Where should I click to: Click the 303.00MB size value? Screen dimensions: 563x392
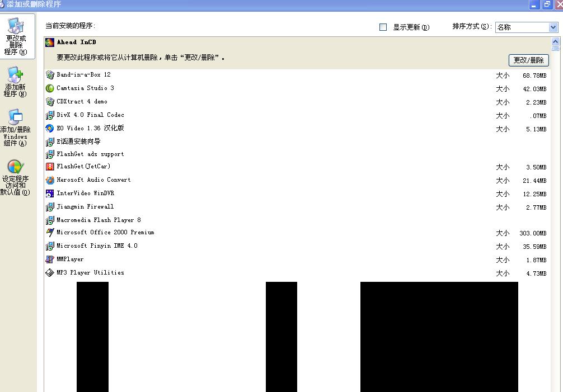pyautogui.click(x=533, y=234)
